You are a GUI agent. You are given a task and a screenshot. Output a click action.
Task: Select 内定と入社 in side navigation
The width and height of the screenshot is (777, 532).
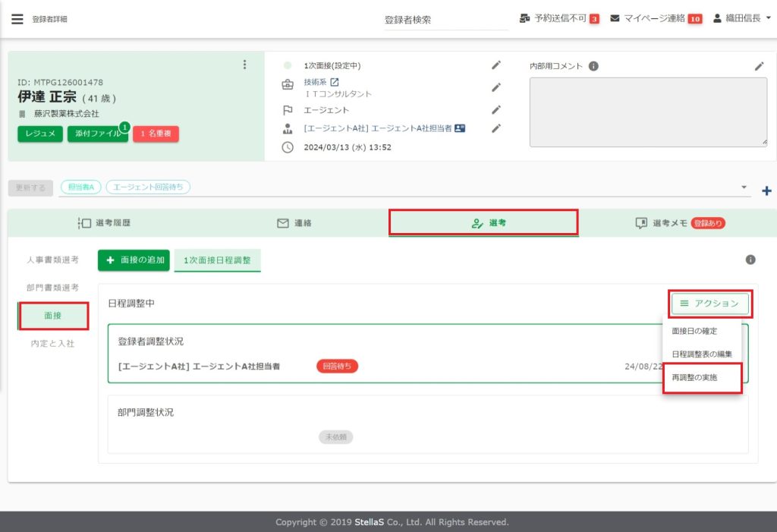(x=52, y=344)
